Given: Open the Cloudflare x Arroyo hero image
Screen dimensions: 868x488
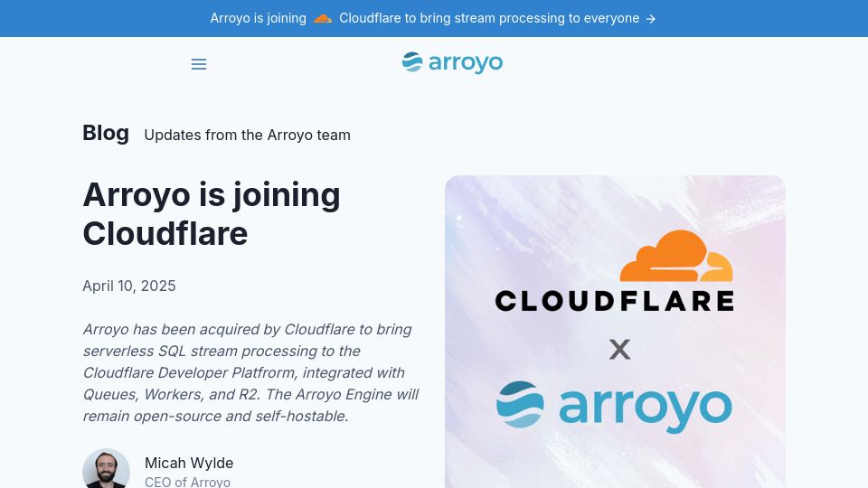Looking at the screenshot, I should pos(615,332).
